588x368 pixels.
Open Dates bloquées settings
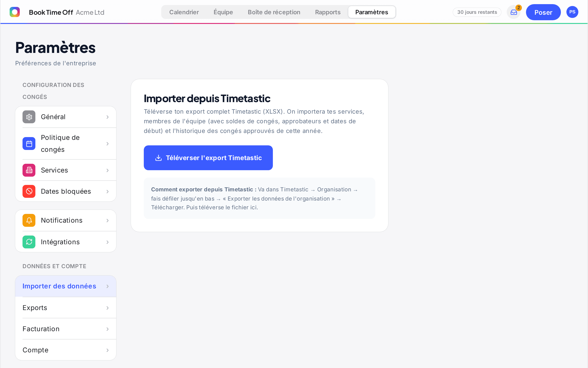click(x=66, y=191)
